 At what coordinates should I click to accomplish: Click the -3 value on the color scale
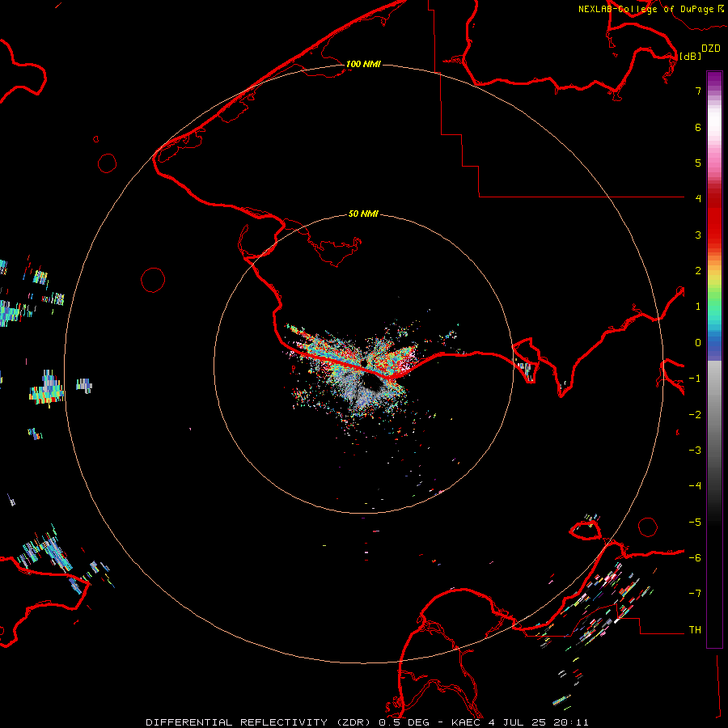[695, 451]
